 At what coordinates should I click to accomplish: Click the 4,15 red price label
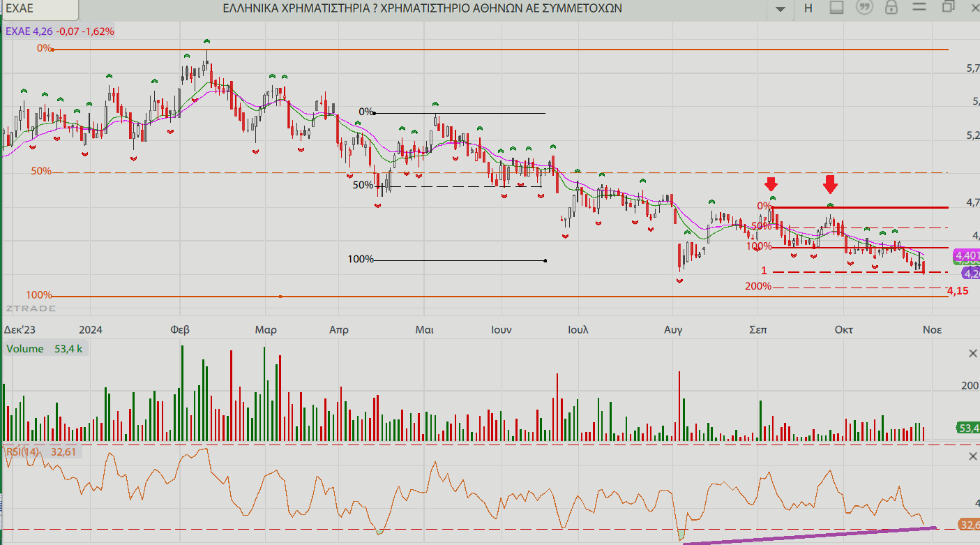point(958,290)
